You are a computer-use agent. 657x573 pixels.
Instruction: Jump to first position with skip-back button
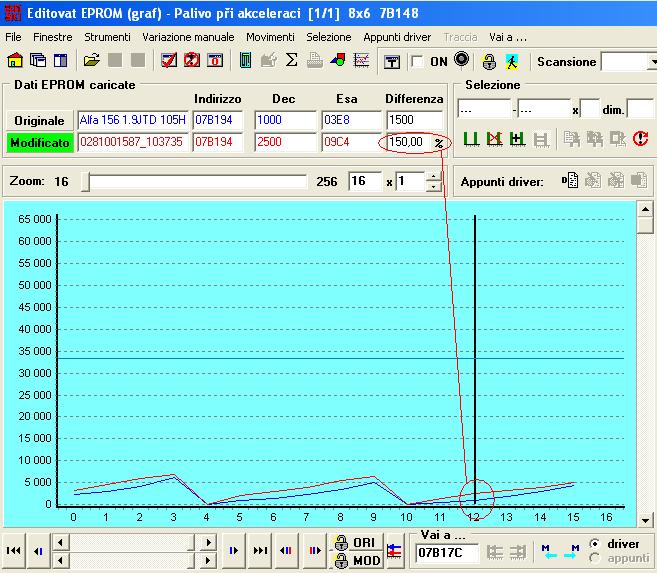coord(14,550)
